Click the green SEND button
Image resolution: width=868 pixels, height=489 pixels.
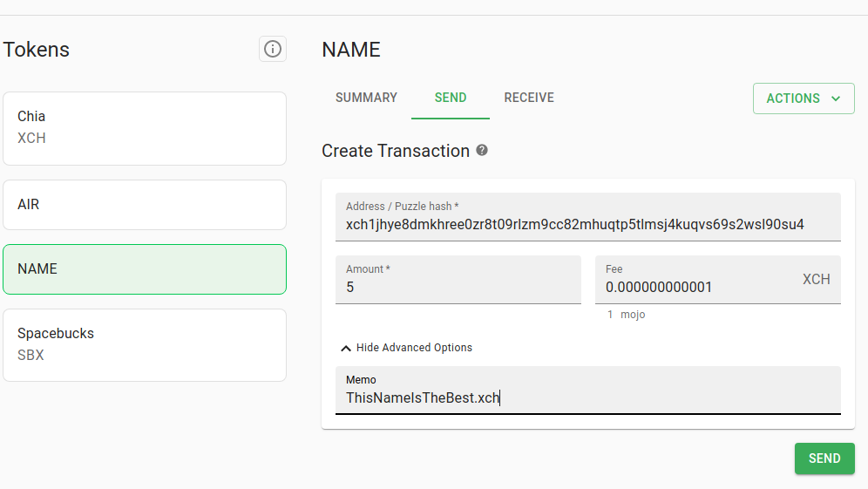[824, 458]
